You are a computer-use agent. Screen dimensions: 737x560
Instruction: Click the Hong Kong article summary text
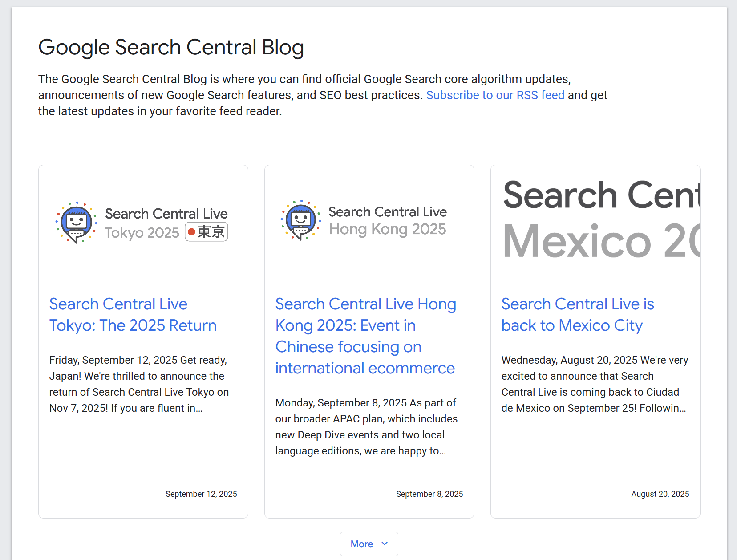(x=367, y=427)
